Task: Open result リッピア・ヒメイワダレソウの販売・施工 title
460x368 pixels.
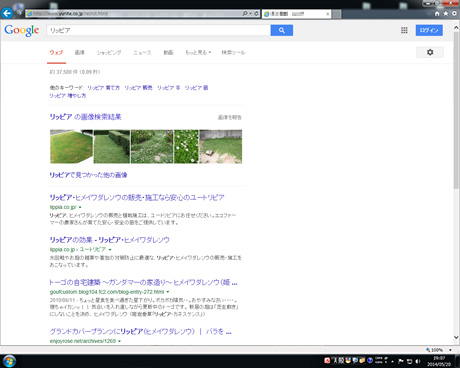Action: (137, 198)
